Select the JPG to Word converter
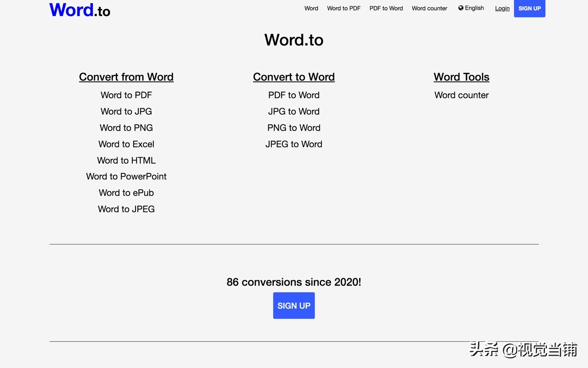Viewport: 588px width, 368px height. coord(294,111)
